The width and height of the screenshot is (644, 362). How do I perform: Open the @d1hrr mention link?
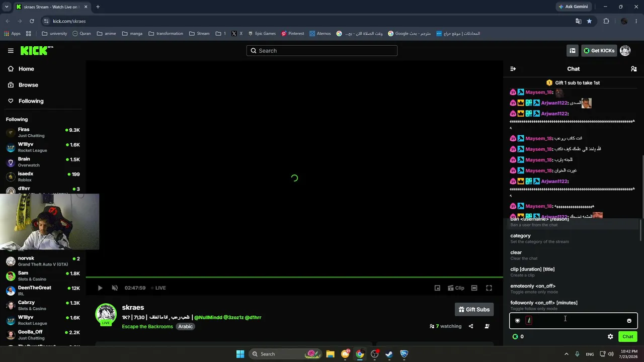(253, 317)
